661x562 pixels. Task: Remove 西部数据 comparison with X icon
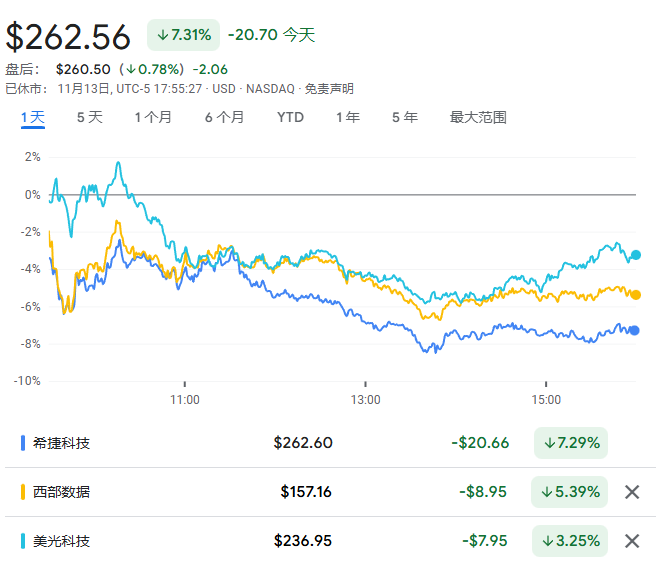point(632,492)
